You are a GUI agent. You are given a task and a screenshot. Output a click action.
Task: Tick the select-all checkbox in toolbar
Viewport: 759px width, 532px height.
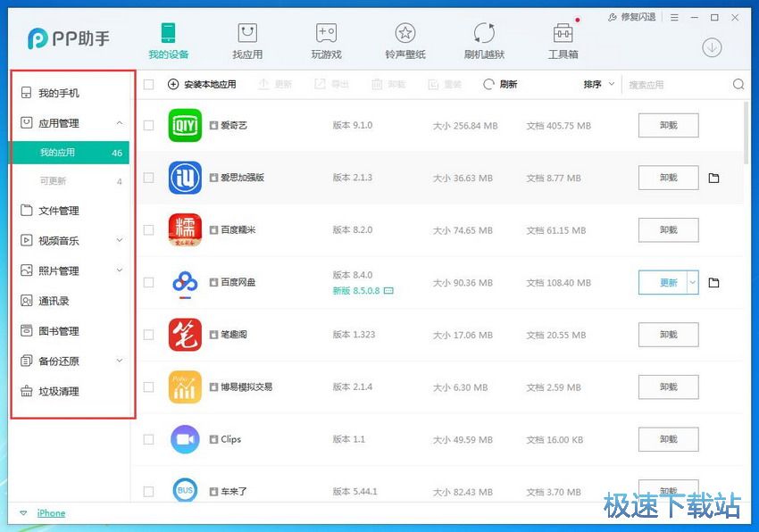point(148,84)
